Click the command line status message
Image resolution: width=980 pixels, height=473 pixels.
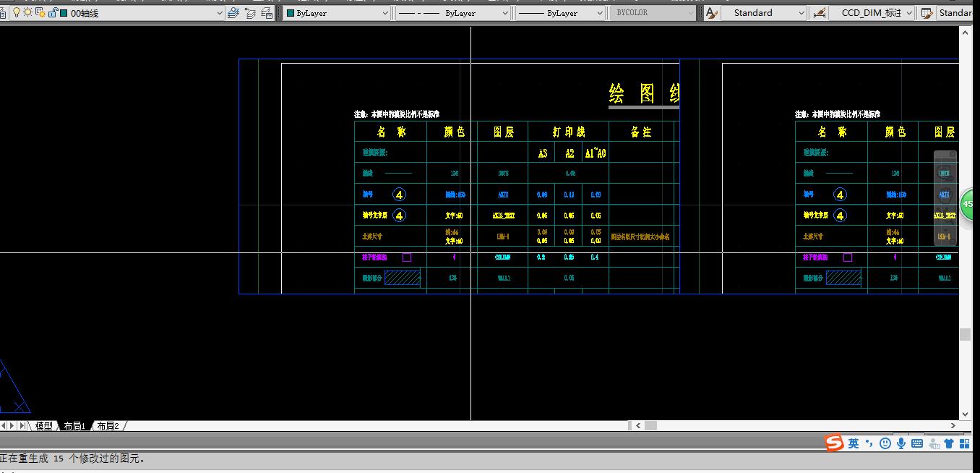point(73,458)
